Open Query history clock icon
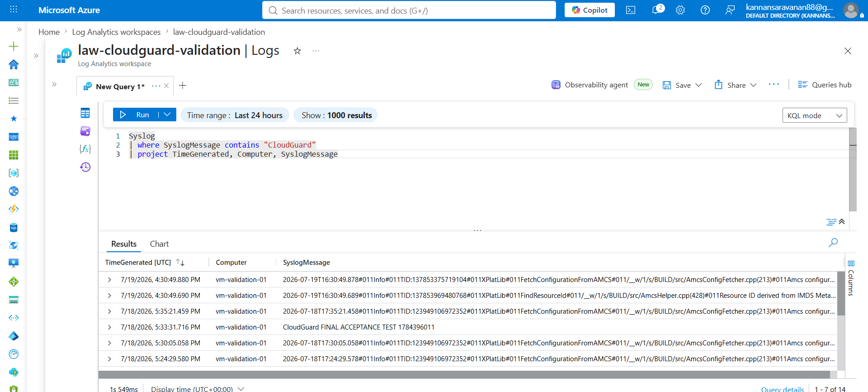Image resolution: width=868 pixels, height=392 pixels. click(85, 167)
